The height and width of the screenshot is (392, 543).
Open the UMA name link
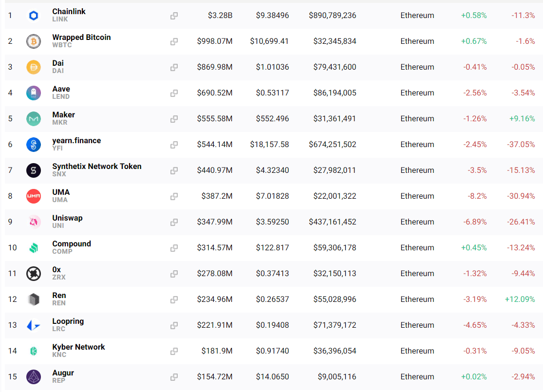tap(61, 192)
